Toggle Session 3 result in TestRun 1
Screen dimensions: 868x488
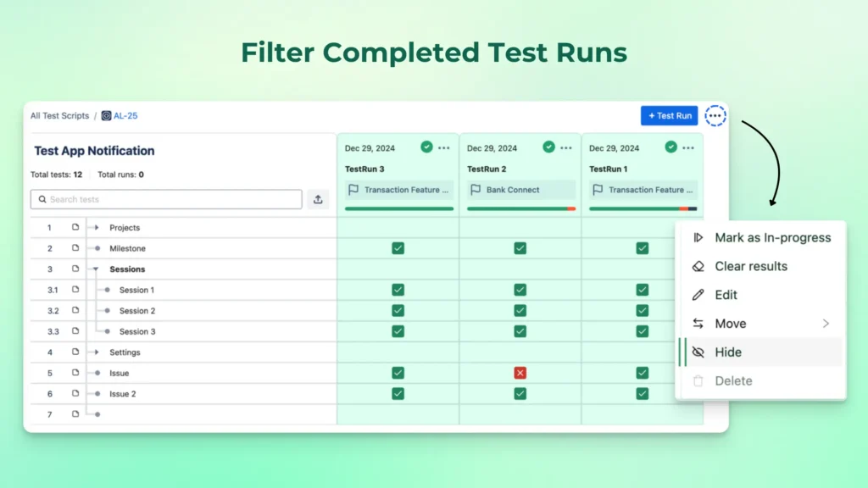pos(643,331)
